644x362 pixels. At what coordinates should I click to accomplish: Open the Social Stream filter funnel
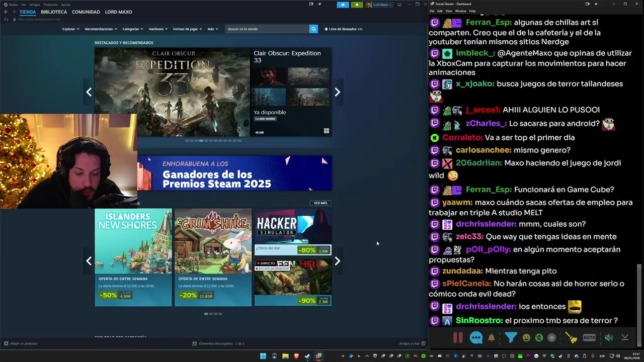pos(511,338)
